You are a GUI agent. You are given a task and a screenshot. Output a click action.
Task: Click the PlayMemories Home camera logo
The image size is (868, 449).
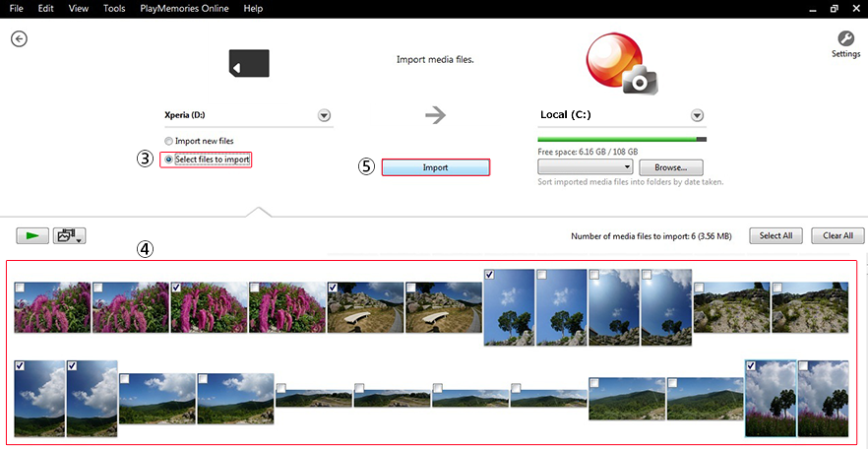(x=621, y=66)
